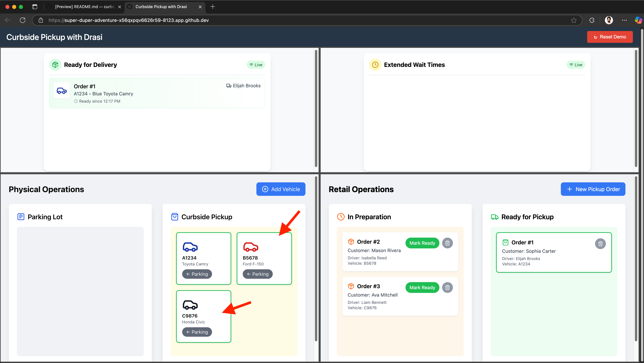Switch to README.md preview tab
Screen dimensions: 644x363
(x=84, y=7)
